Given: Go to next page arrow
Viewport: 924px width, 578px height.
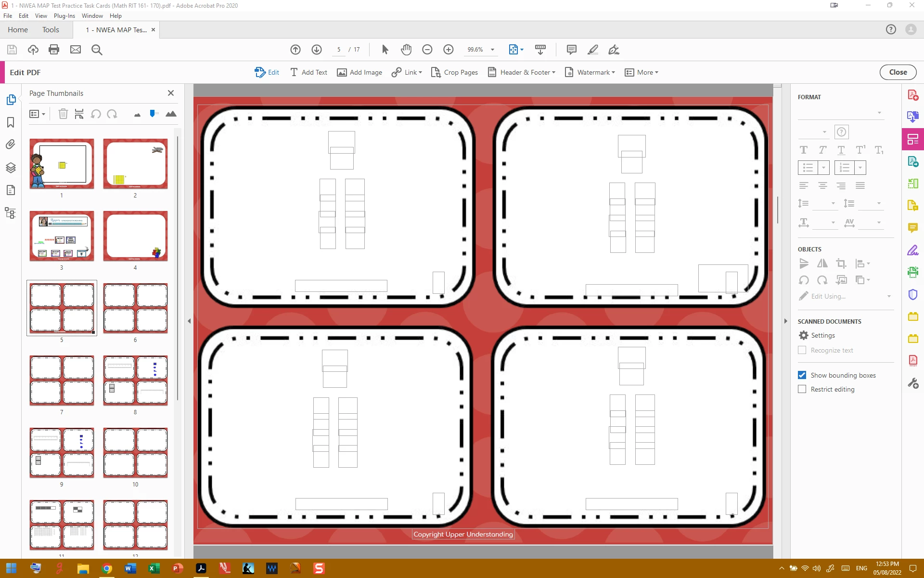Looking at the screenshot, I should (317, 50).
